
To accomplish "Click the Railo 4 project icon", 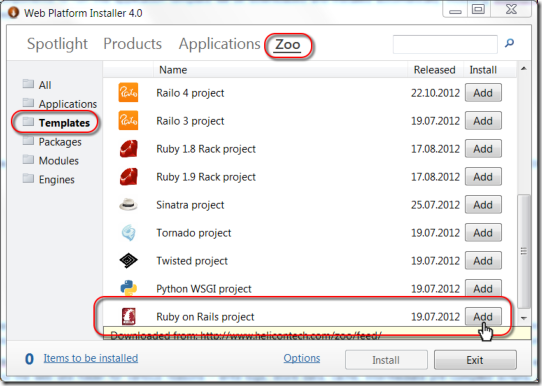I will [128, 93].
